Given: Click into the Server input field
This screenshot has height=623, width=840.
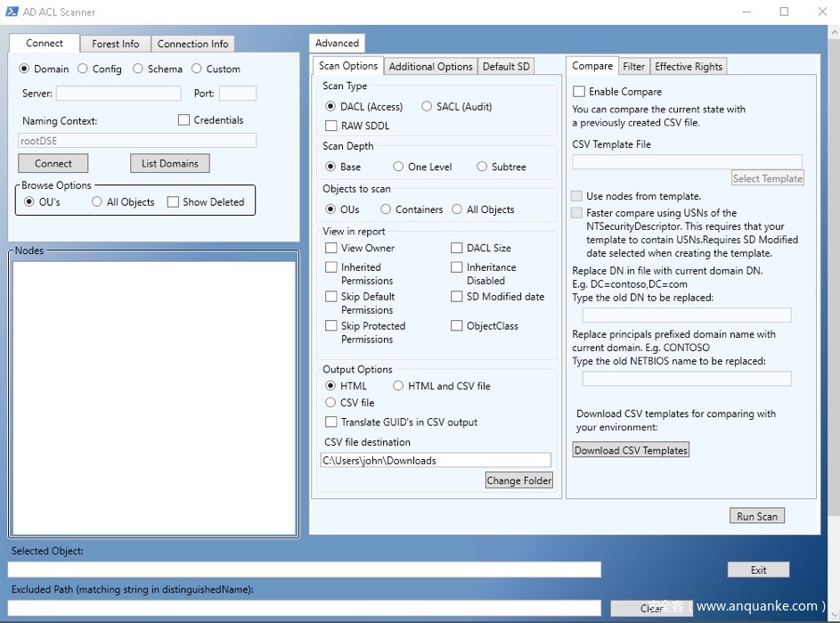Looking at the screenshot, I should (x=118, y=94).
